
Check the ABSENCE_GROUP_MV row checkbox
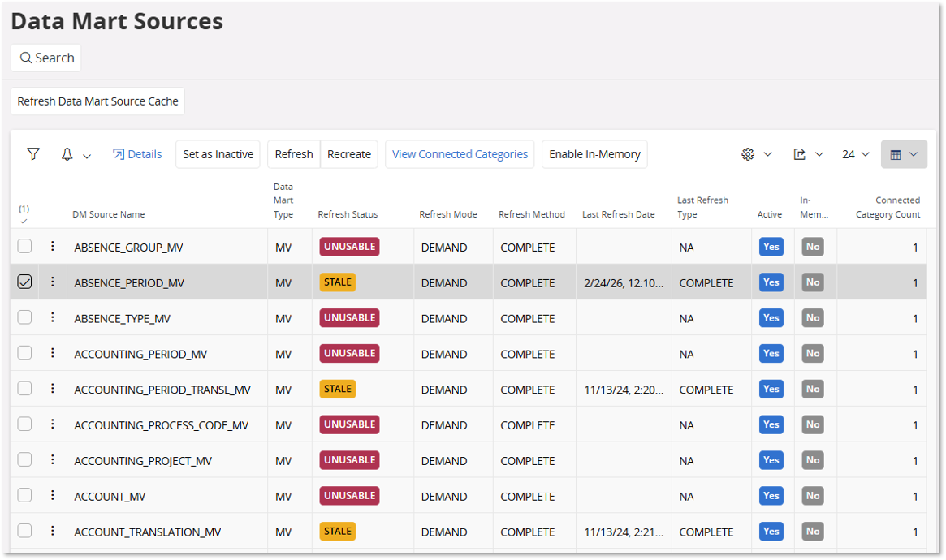[x=24, y=246]
